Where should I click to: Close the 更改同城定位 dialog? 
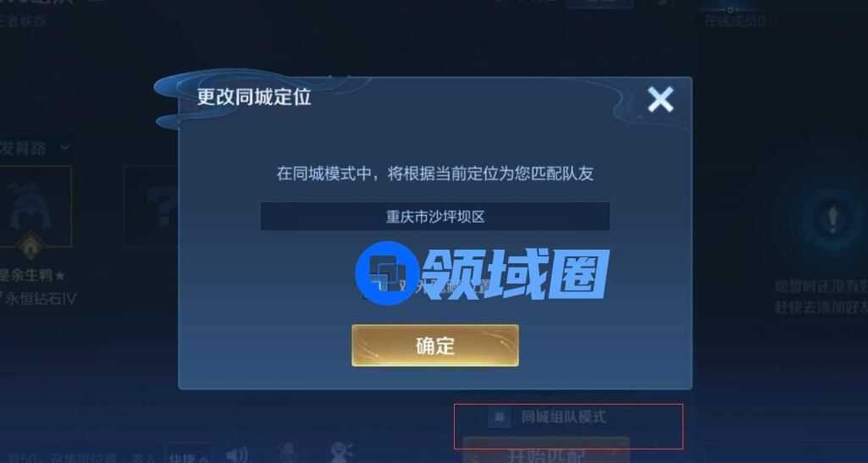(661, 100)
